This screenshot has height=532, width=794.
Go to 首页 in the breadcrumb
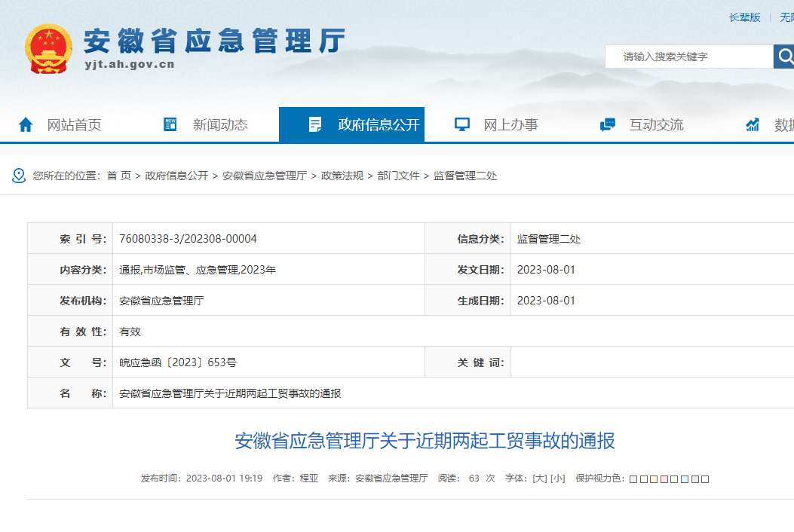(x=119, y=176)
